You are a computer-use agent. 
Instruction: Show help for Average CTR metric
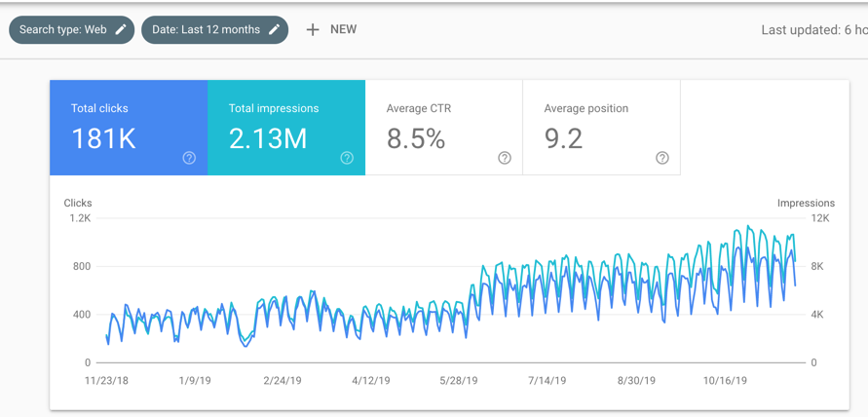click(505, 158)
